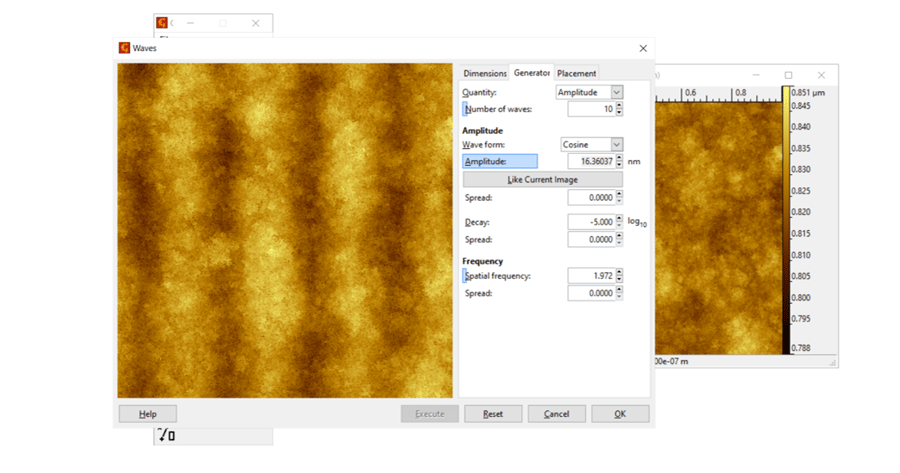Click the Amplitude stepper arrows

click(x=619, y=161)
